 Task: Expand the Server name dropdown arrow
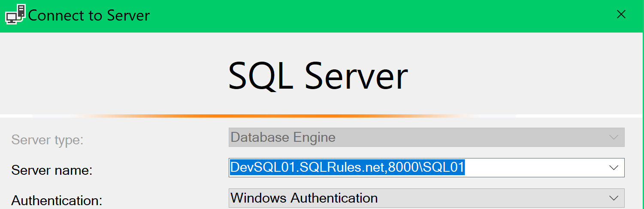click(x=614, y=167)
